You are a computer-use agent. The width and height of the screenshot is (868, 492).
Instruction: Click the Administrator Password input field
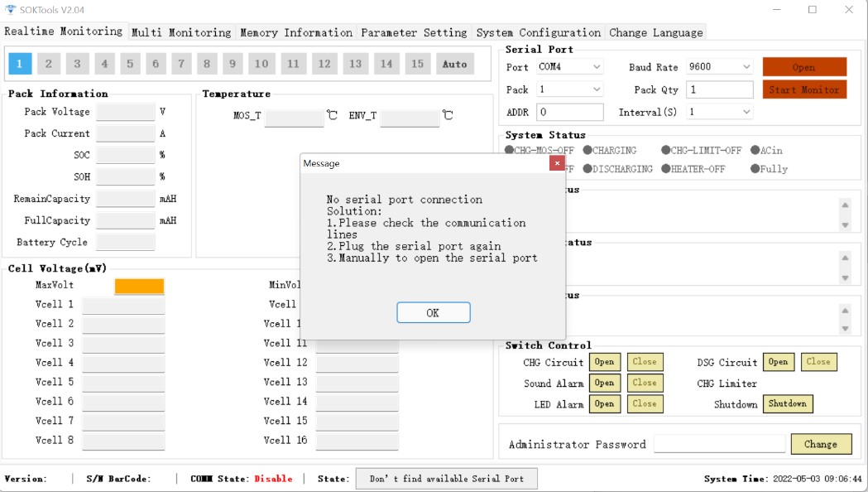719,444
